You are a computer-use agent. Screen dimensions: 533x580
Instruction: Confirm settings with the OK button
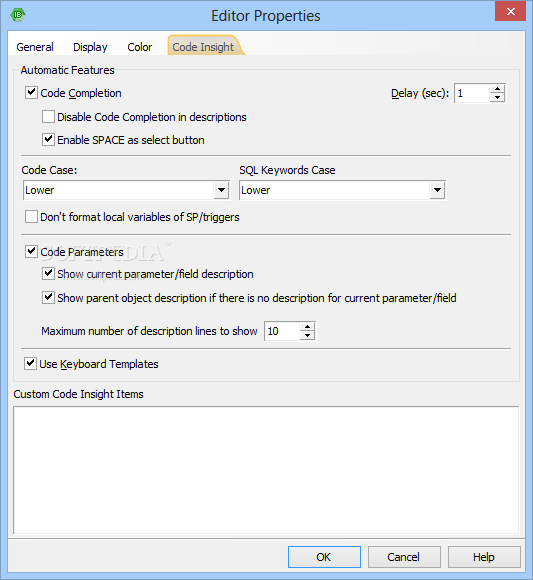[x=324, y=557]
